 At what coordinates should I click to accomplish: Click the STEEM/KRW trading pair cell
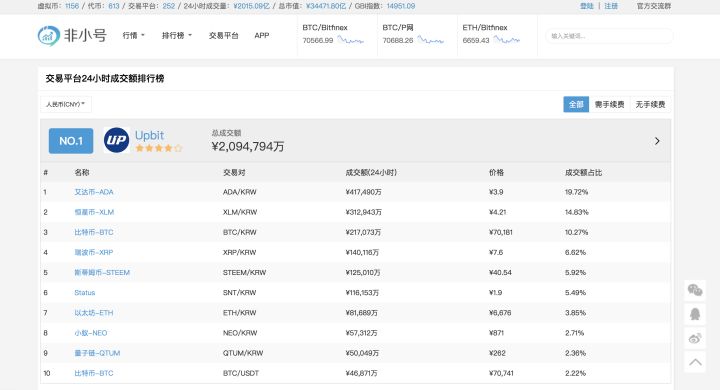pos(244,272)
